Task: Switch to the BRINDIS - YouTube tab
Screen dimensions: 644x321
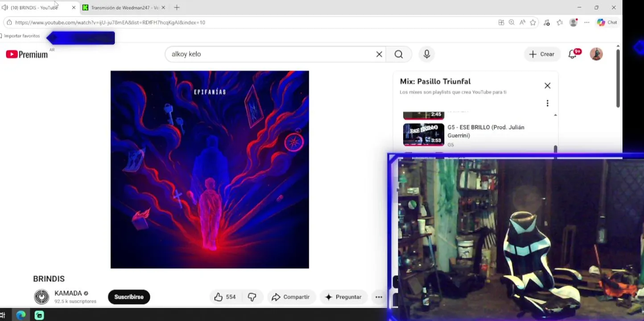Action: [x=34, y=8]
